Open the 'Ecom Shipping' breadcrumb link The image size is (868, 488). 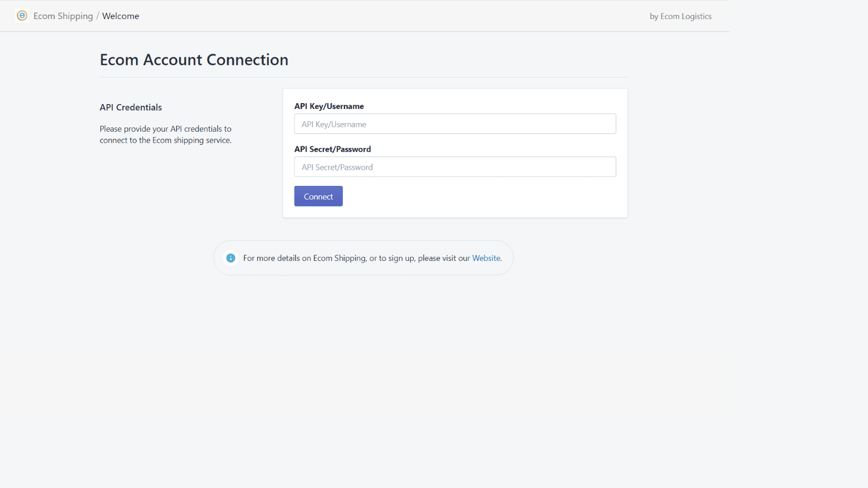coord(63,16)
